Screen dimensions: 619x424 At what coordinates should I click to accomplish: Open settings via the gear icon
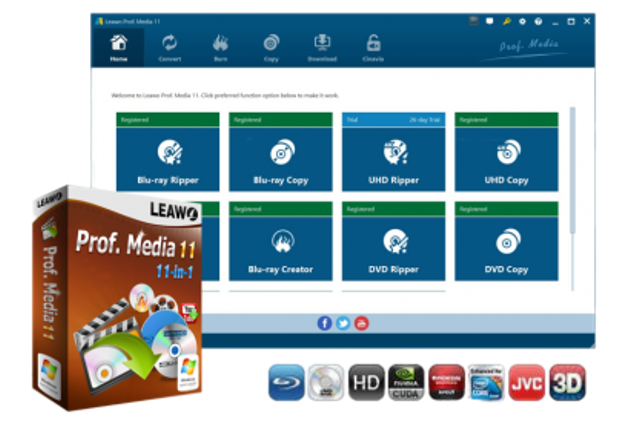(x=522, y=21)
